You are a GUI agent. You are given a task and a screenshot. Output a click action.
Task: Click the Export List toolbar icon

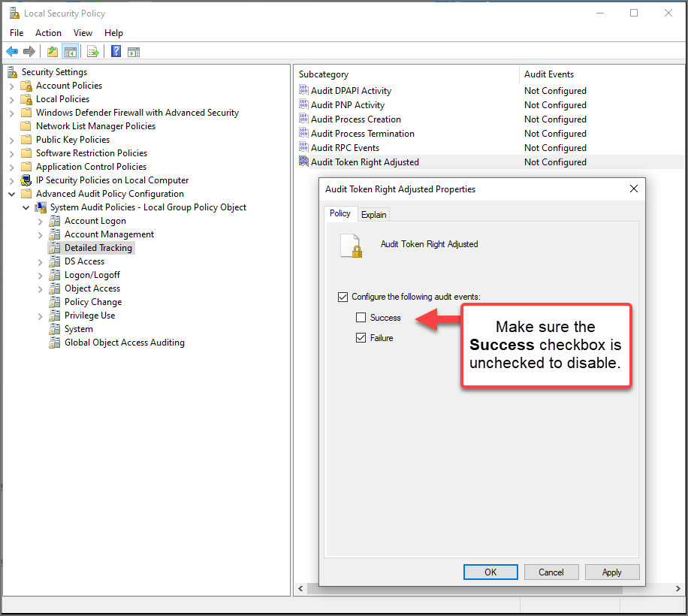pos(92,51)
